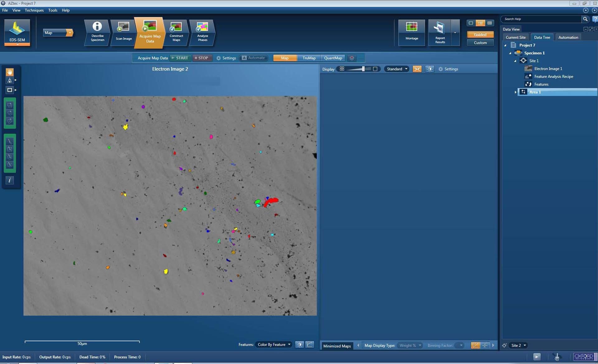Go to Analyze Phases step
This screenshot has height=364, width=598.
click(202, 33)
